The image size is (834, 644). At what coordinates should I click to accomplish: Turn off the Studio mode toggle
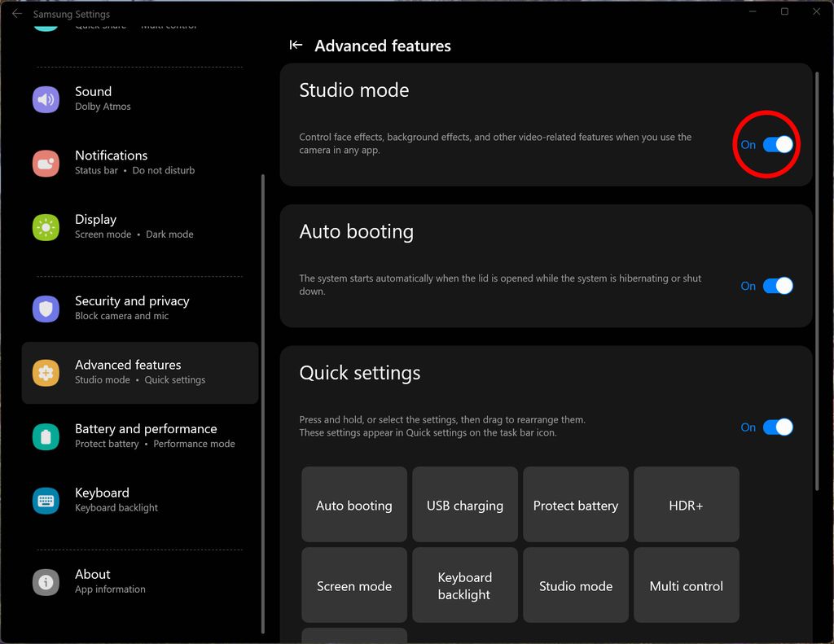[x=777, y=145]
